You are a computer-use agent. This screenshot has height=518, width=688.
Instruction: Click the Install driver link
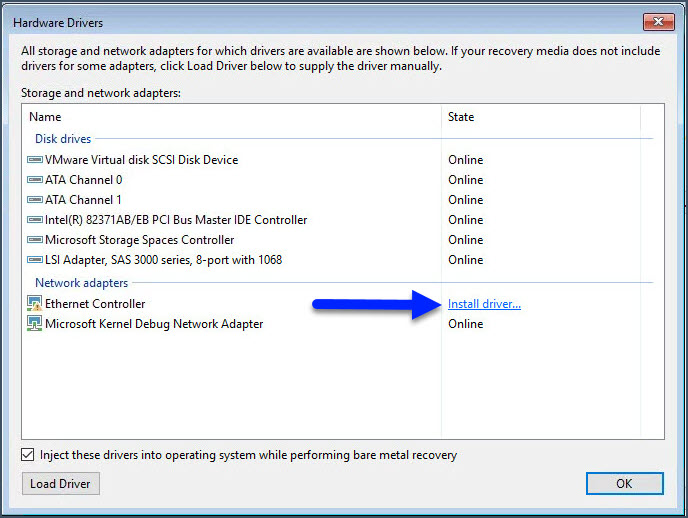[484, 304]
